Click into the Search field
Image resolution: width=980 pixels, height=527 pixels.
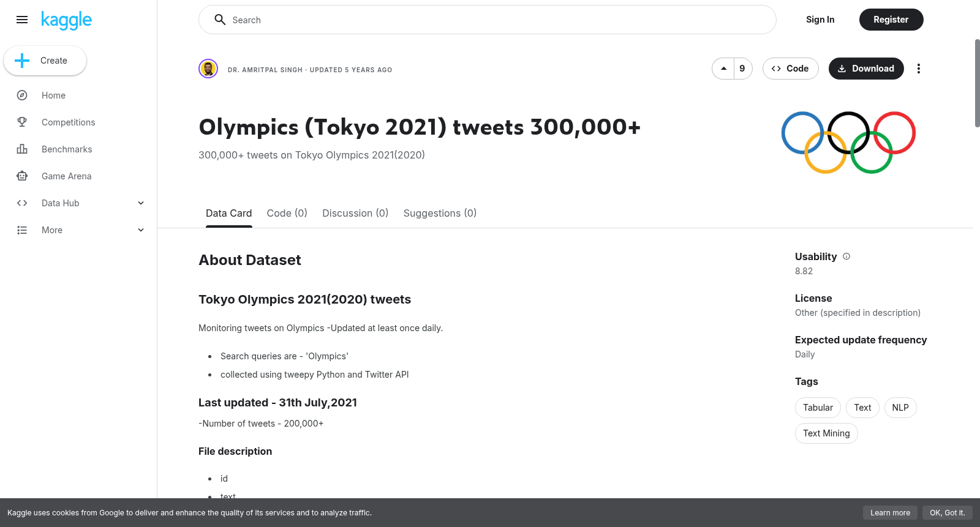point(488,20)
